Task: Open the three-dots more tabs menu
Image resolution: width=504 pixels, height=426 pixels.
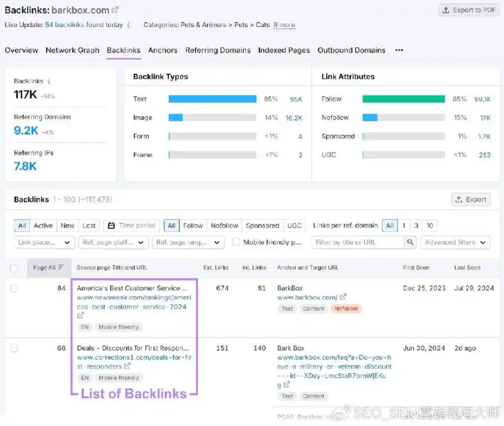Action: click(x=399, y=50)
